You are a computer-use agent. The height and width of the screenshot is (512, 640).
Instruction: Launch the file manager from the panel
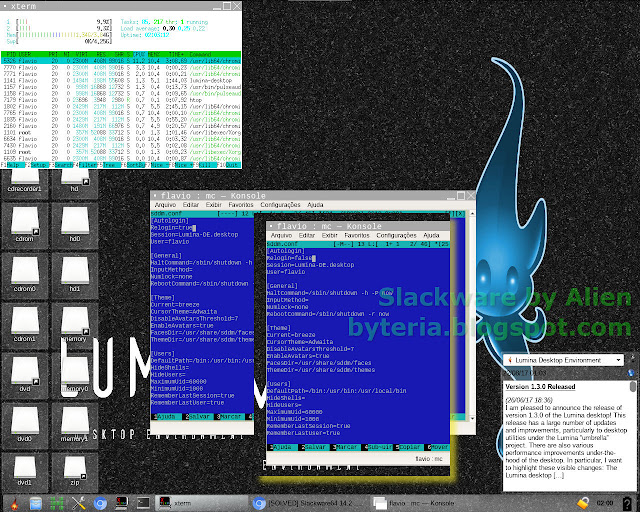[36, 503]
